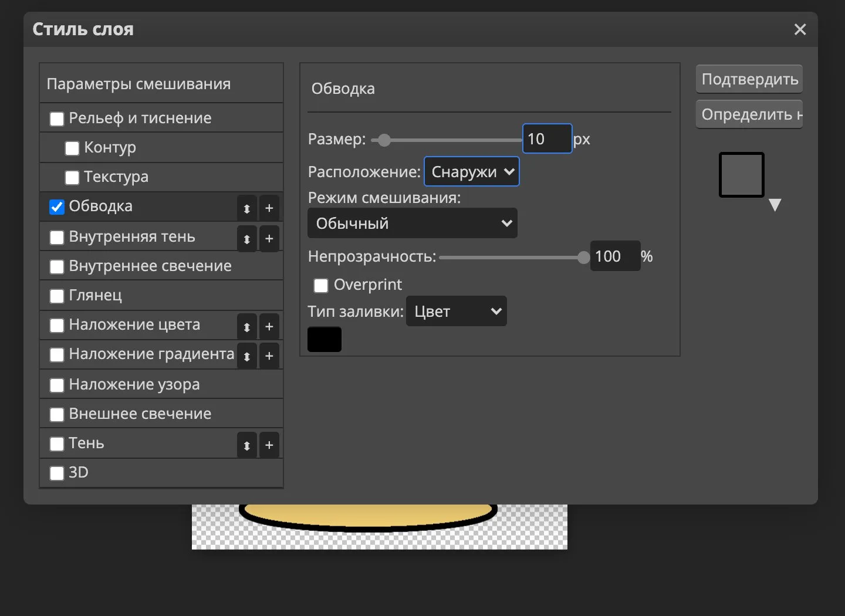Select the Обводка effect label in list
This screenshot has height=616, width=845.
pos(100,206)
